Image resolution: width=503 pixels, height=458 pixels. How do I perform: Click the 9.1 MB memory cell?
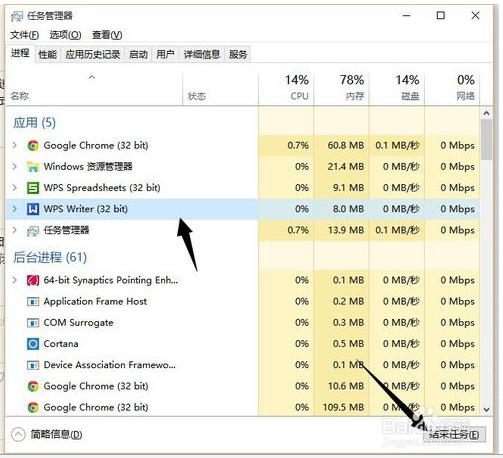[341, 188]
